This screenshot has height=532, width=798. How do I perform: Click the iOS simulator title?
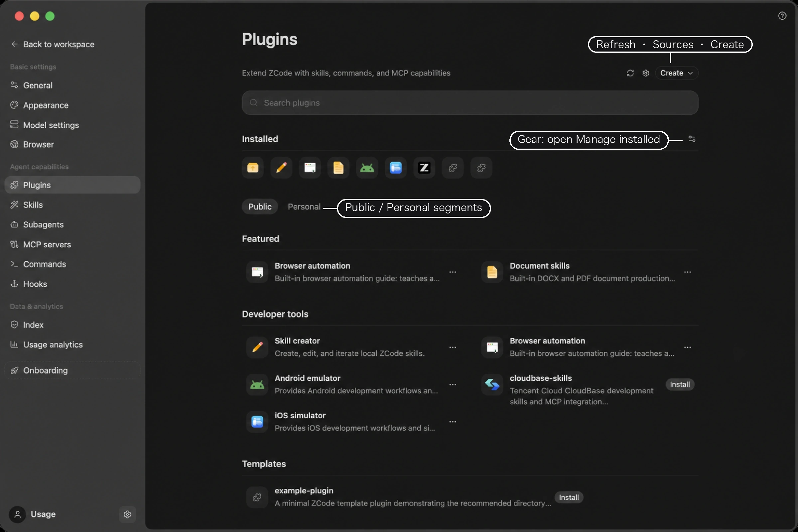[300, 415]
